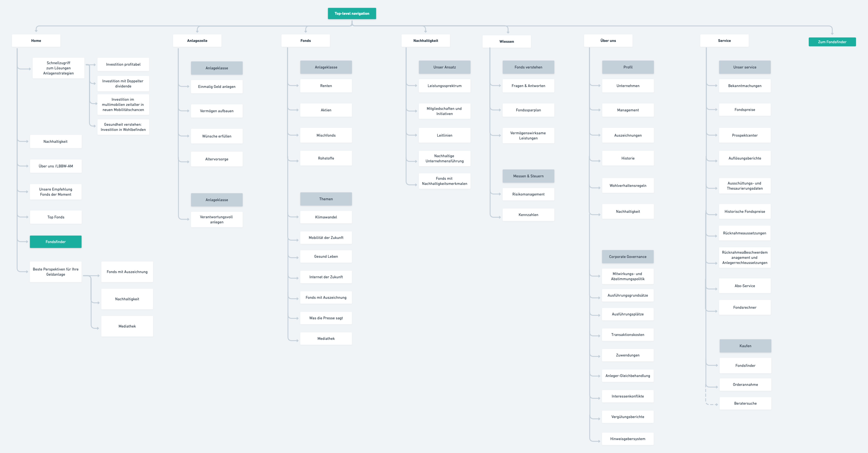The width and height of the screenshot is (868, 453).
Task: Click the Investition profitabel node
Action: coord(123,64)
